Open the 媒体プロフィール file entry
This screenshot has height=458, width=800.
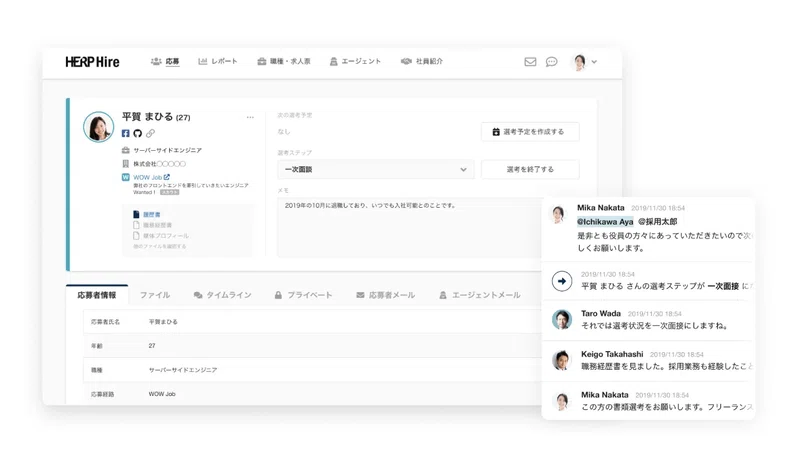[x=166, y=236]
